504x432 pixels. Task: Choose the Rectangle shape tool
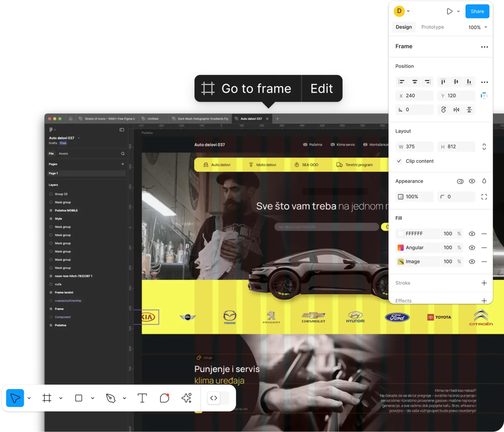79,398
